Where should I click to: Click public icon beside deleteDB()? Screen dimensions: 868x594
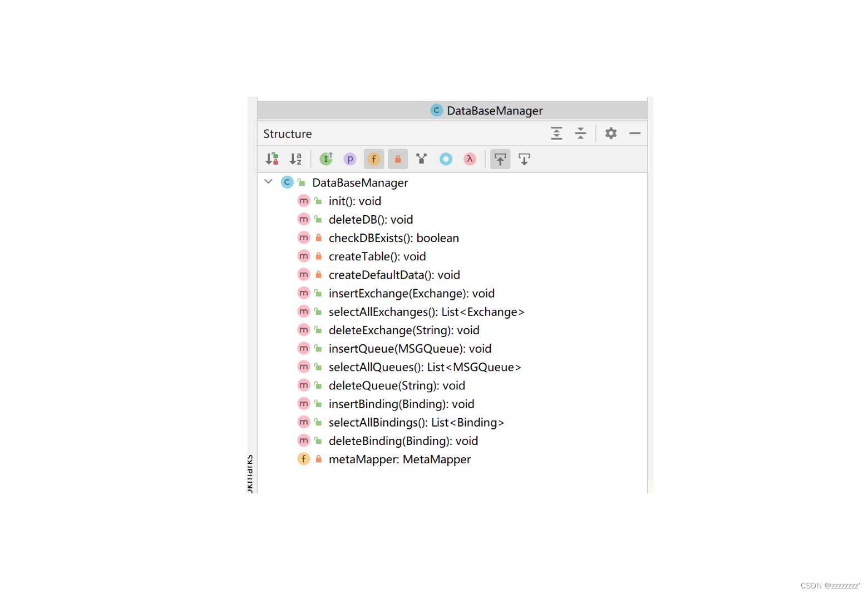click(318, 219)
